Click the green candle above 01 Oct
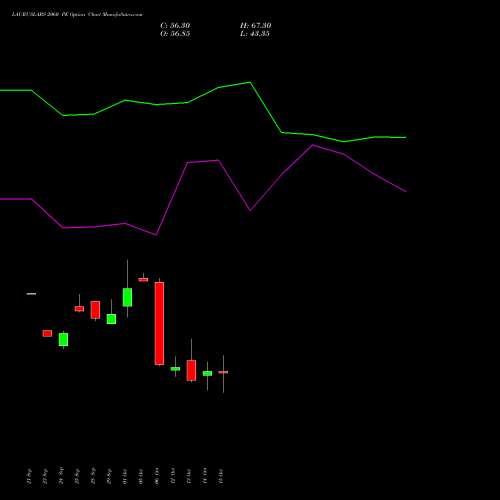Screen dimensions: 500x500 tap(127, 297)
